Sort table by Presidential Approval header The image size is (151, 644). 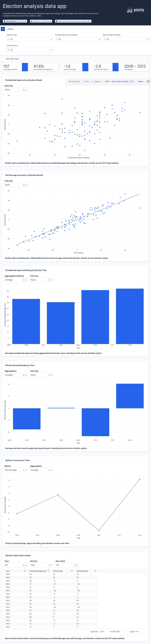pyautogui.click(x=38, y=571)
